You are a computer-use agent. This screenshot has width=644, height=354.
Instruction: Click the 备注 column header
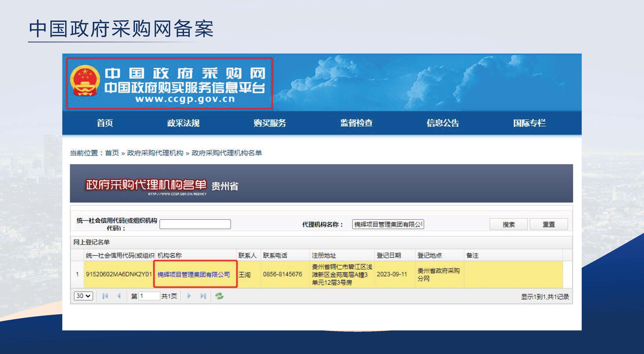(x=513, y=255)
